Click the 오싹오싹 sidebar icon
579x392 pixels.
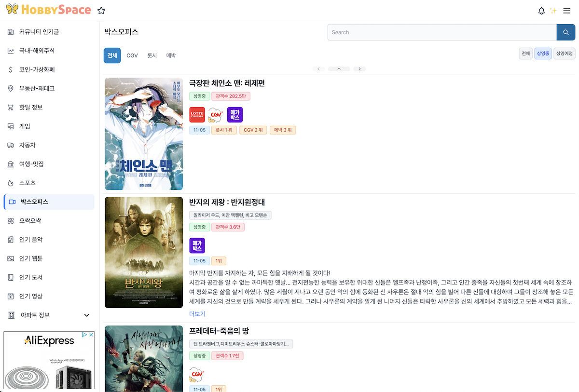pyautogui.click(x=11, y=220)
